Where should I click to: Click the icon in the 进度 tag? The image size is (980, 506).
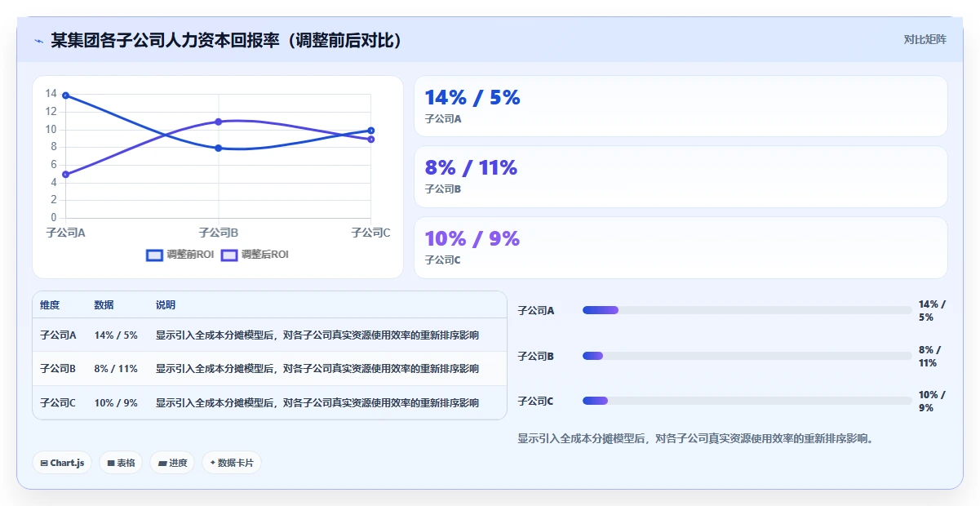(162, 463)
